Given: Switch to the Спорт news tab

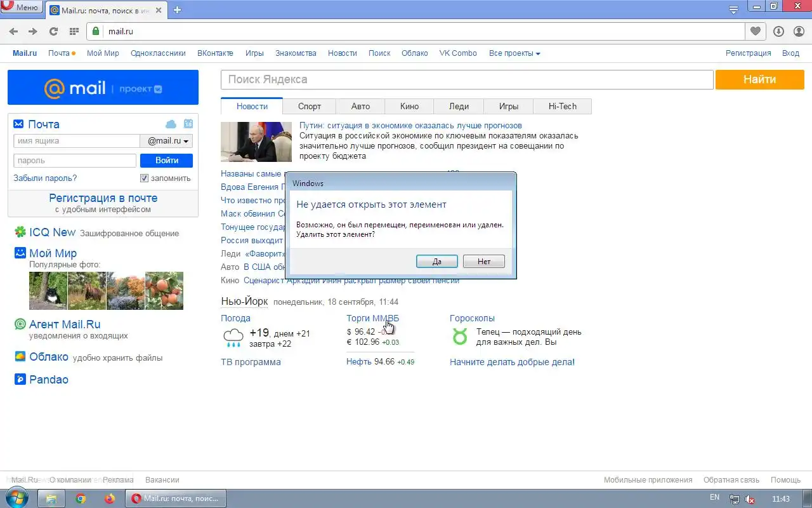Looking at the screenshot, I should (310, 106).
